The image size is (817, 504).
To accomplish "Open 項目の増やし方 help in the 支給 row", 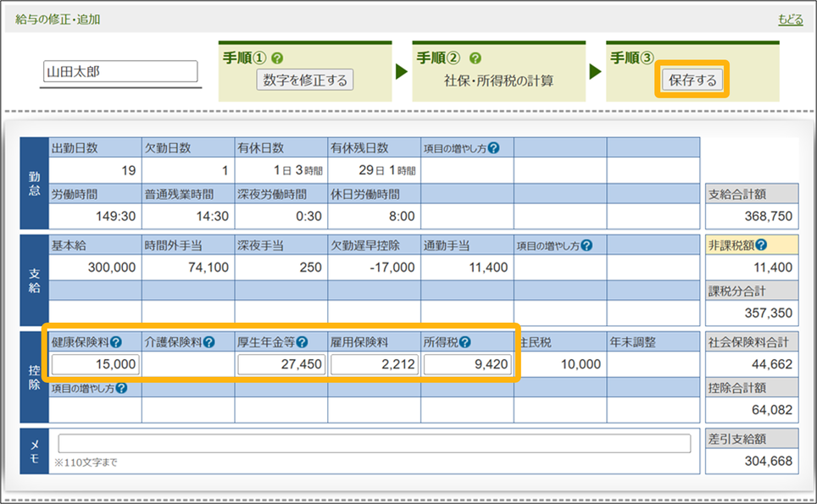I will 586,246.
